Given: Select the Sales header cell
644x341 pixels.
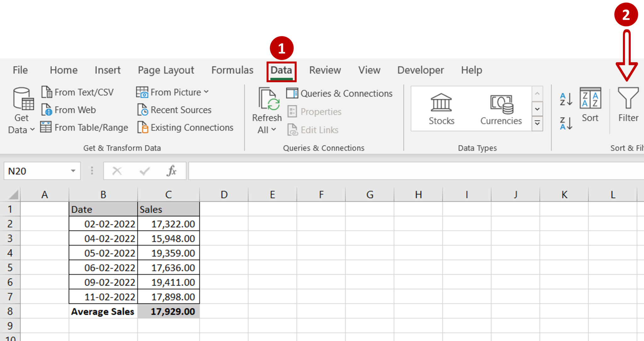Looking at the screenshot, I should click(169, 209).
